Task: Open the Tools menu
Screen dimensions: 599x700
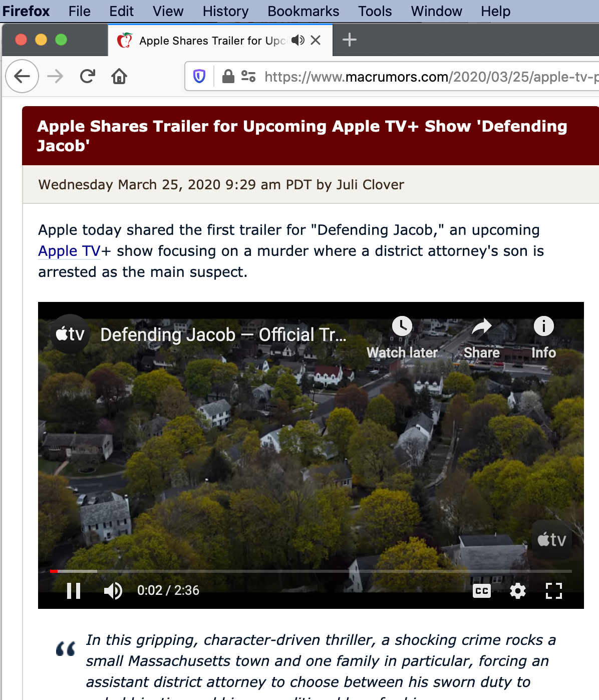Action: [x=375, y=11]
